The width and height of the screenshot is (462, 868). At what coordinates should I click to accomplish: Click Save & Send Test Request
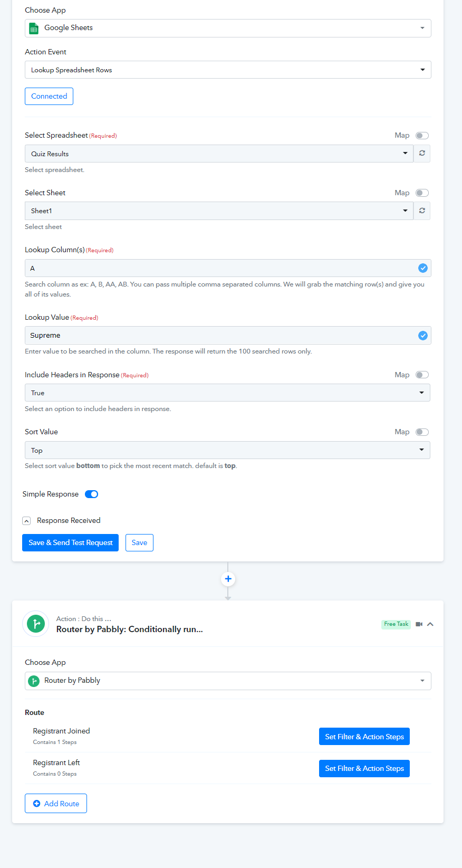point(71,542)
